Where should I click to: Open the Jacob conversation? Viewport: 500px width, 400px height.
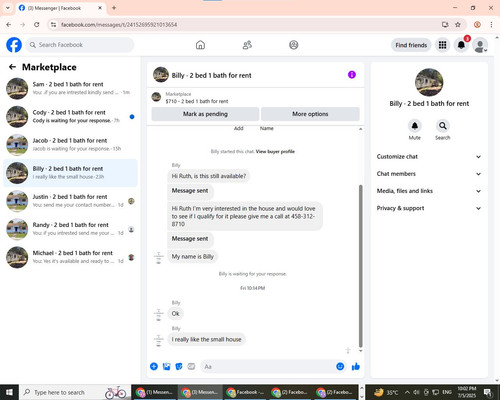tap(70, 145)
